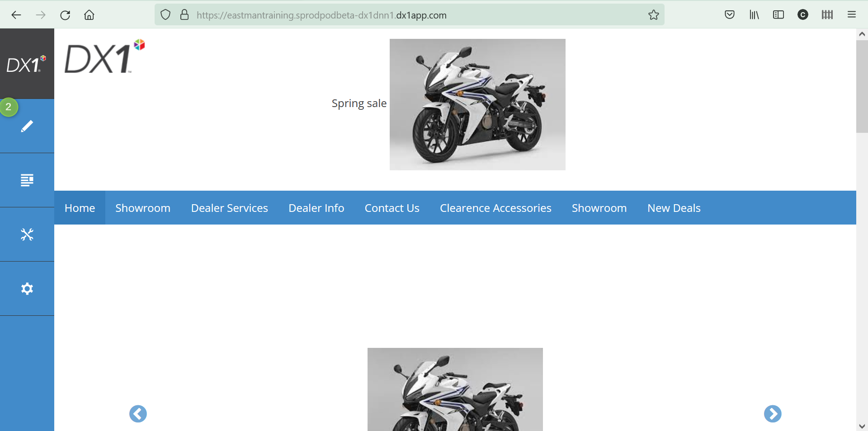Click the carousel motorcycle image

(455, 389)
